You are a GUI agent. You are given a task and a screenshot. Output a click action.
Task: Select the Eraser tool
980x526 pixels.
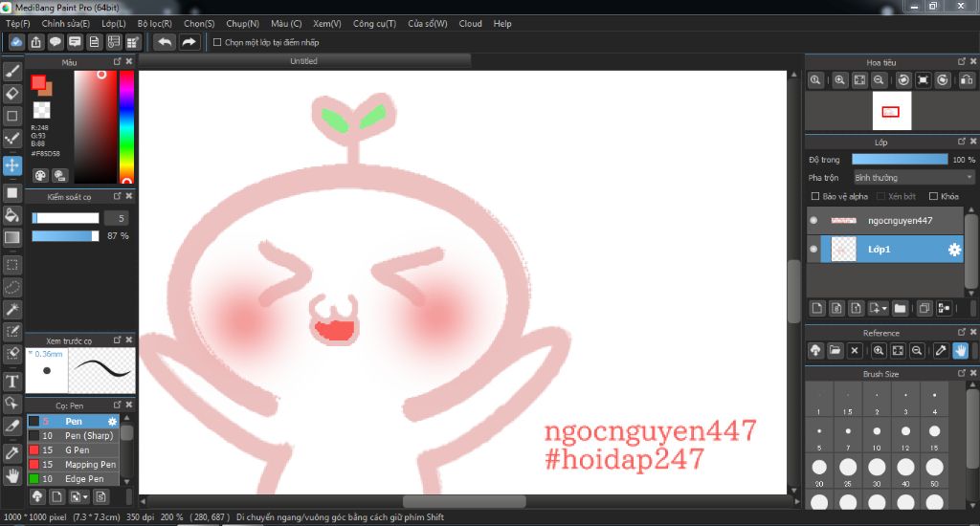[x=11, y=94]
